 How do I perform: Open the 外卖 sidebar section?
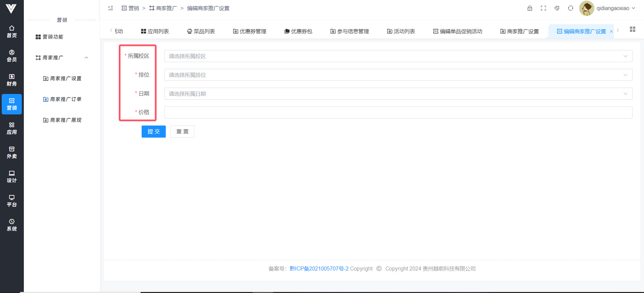[x=12, y=152]
